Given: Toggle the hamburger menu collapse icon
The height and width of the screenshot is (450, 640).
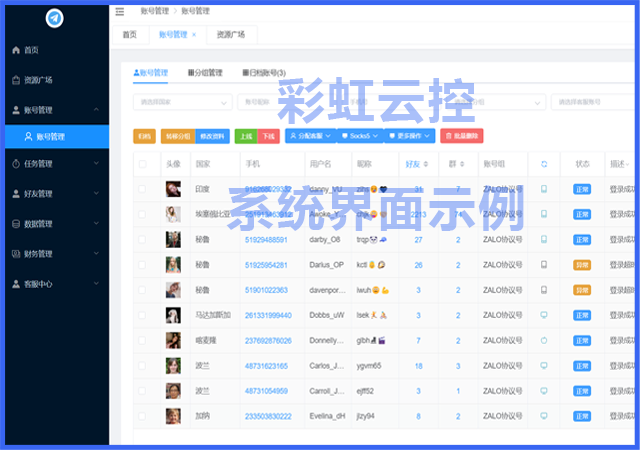Looking at the screenshot, I should 120,12.
